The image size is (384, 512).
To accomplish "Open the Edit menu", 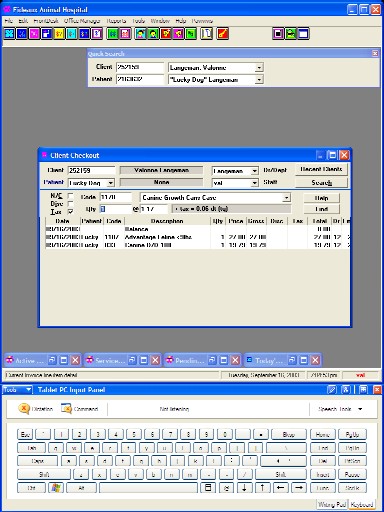I will point(23,21).
